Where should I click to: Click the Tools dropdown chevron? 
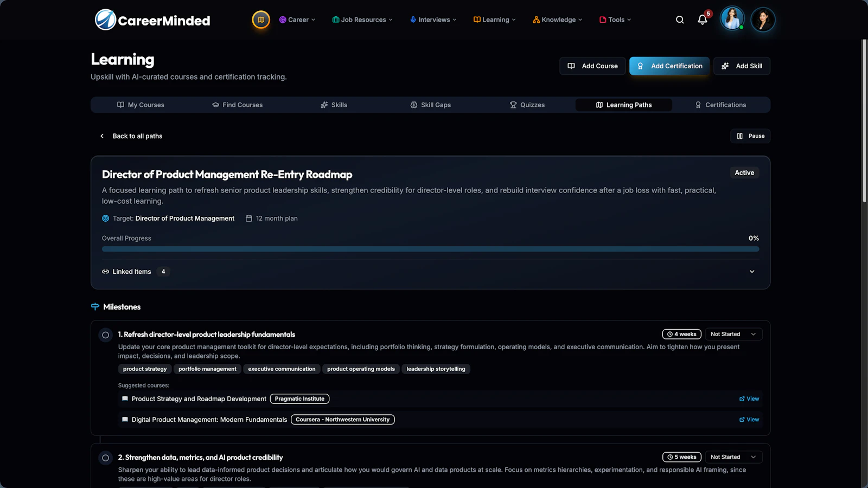pos(629,20)
